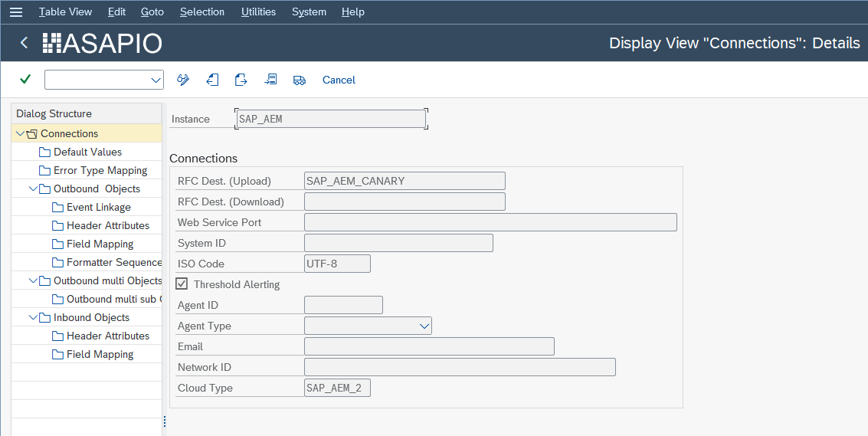The height and width of the screenshot is (436, 868).
Task: Click the Event Linkage folder icon
Action: click(x=57, y=207)
